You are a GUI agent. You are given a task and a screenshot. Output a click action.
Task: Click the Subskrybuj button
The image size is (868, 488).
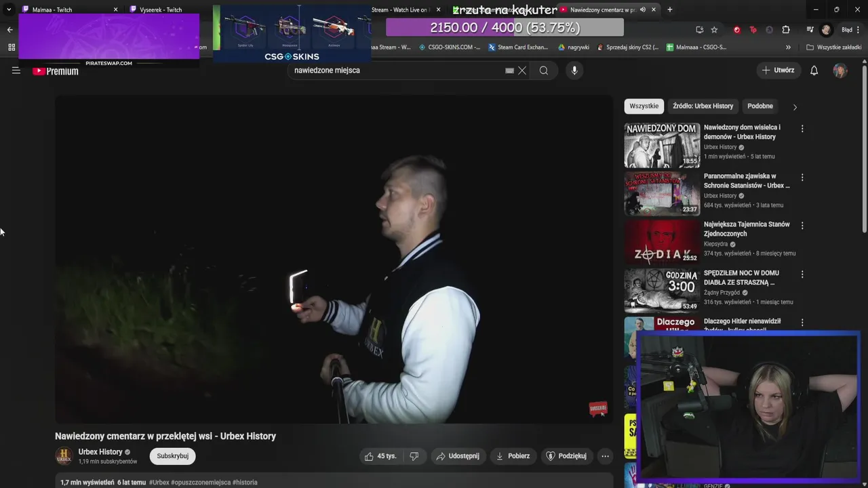pyautogui.click(x=173, y=456)
